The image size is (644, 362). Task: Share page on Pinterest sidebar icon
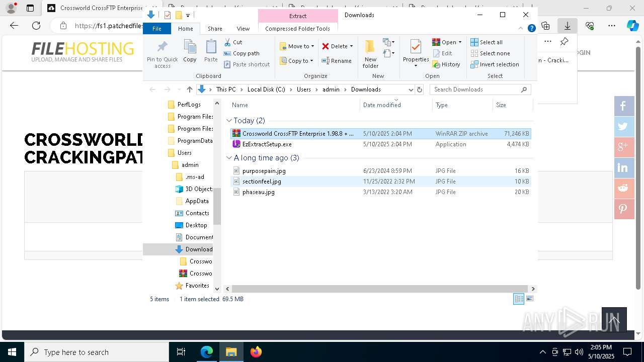pyautogui.click(x=623, y=209)
